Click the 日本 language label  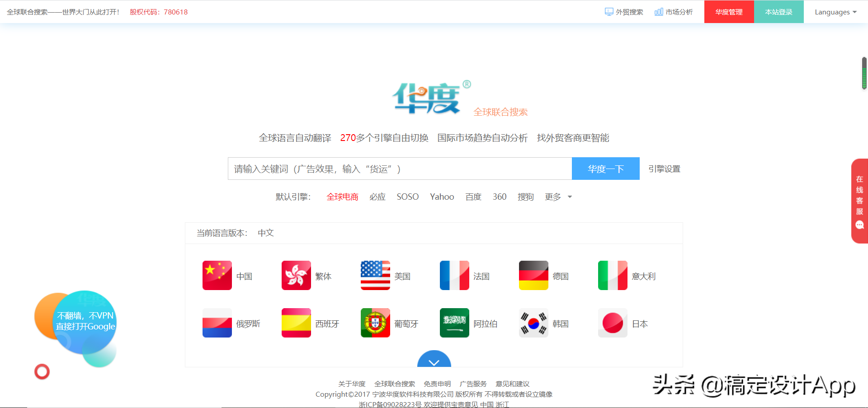click(640, 324)
